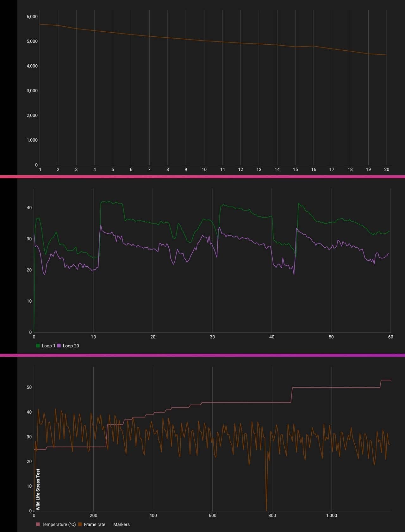Image resolution: width=405 pixels, height=532 pixels.
Task: Click loop number 20 on the score chart axis
Action: tap(387, 169)
